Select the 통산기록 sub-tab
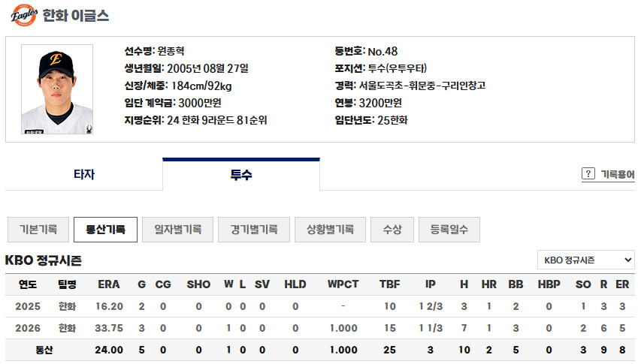The height and width of the screenshot is (364, 638). pos(105,230)
